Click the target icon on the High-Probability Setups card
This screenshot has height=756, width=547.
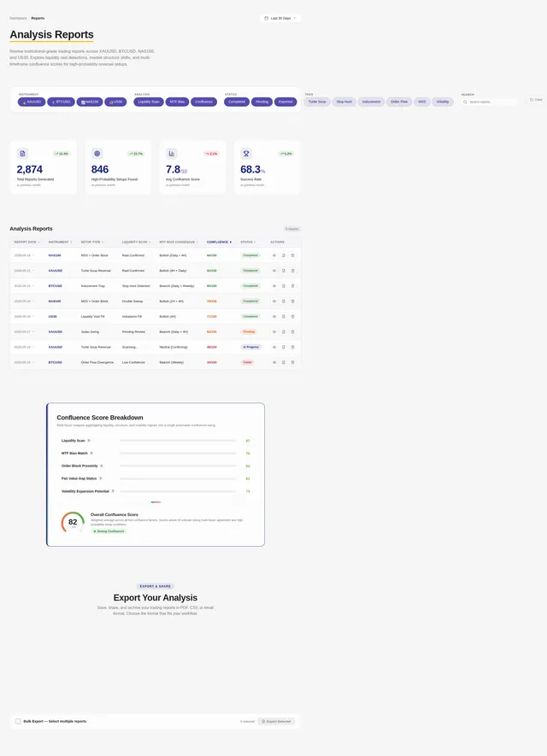(97, 153)
